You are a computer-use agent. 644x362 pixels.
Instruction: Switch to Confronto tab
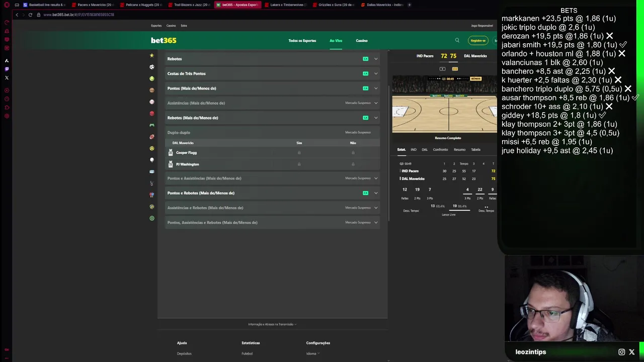(x=440, y=149)
